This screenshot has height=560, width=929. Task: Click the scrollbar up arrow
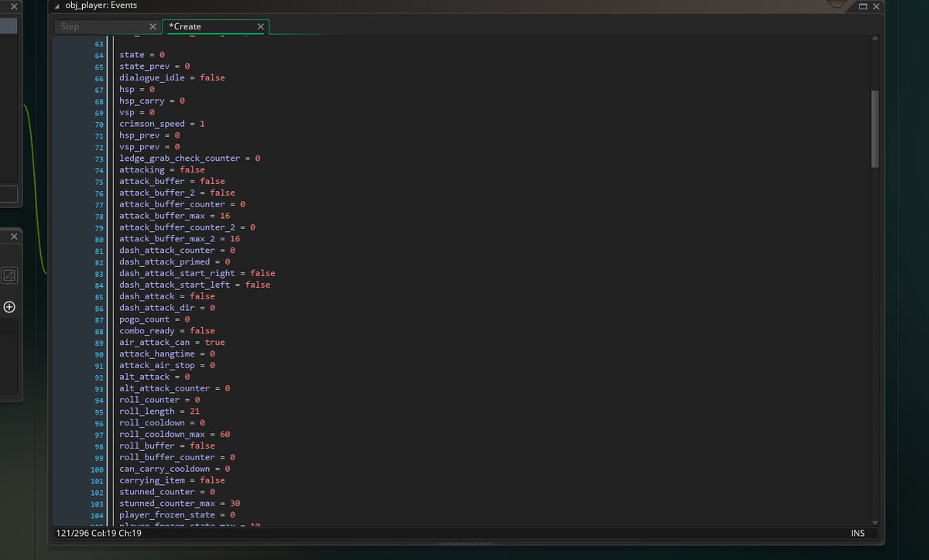point(875,40)
